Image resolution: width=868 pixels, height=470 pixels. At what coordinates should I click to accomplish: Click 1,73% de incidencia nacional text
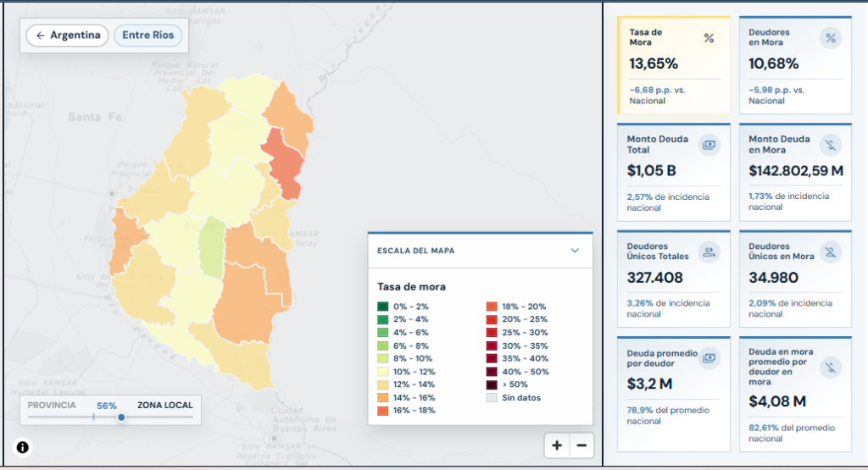[x=789, y=202]
